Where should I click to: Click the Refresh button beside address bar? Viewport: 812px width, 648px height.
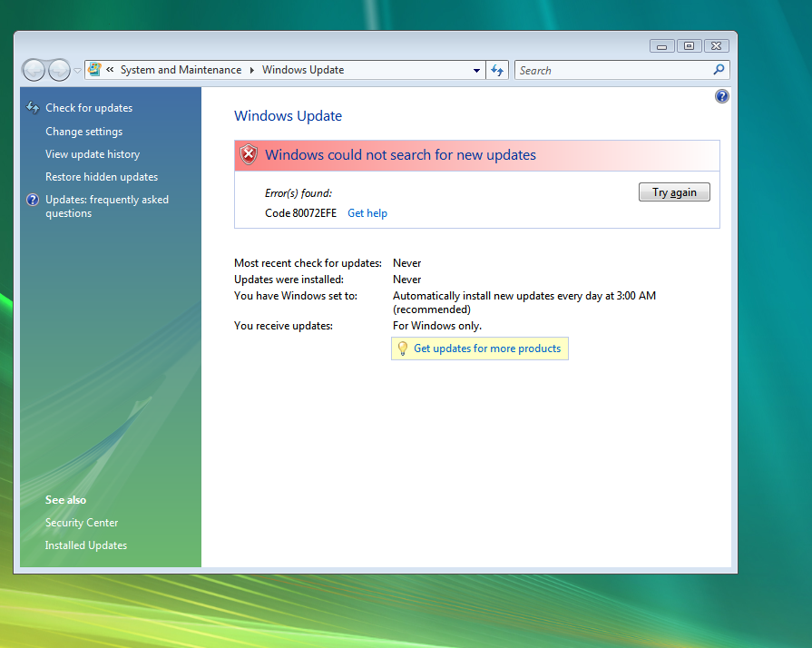497,70
